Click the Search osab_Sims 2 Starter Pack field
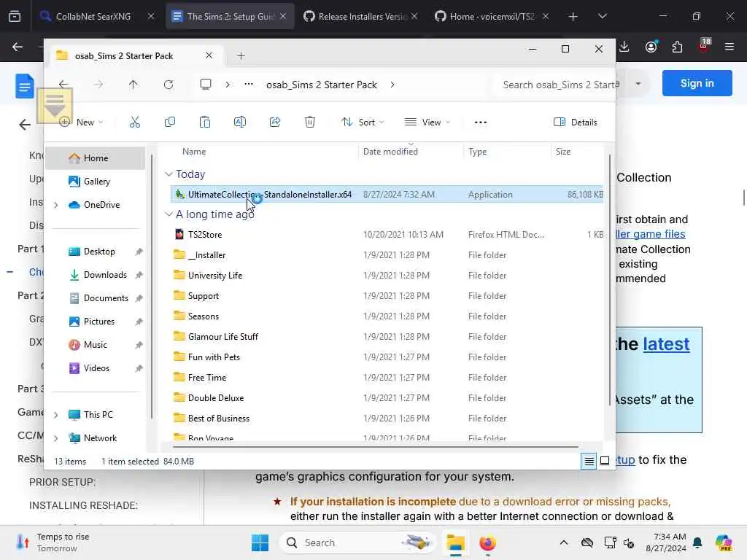 pos(555,85)
